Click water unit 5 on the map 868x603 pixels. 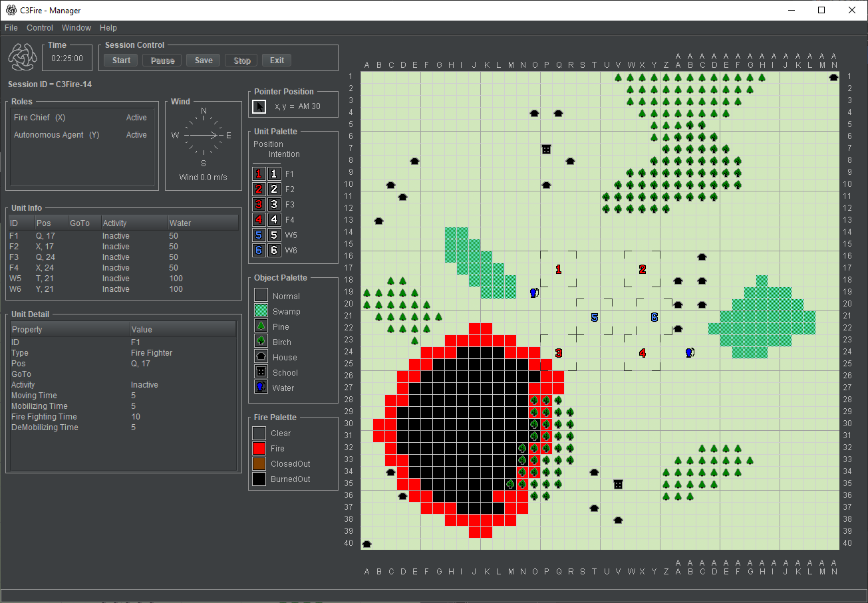[x=595, y=317]
